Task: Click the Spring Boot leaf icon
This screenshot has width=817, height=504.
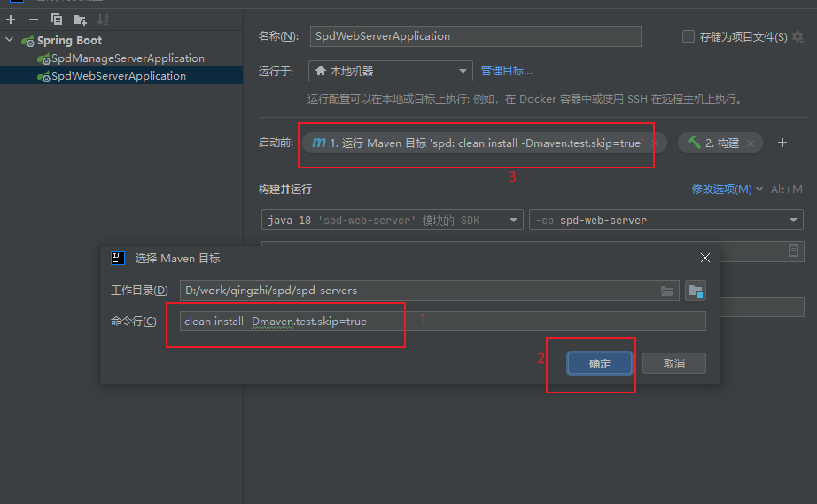Action: pyautogui.click(x=27, y=41)
